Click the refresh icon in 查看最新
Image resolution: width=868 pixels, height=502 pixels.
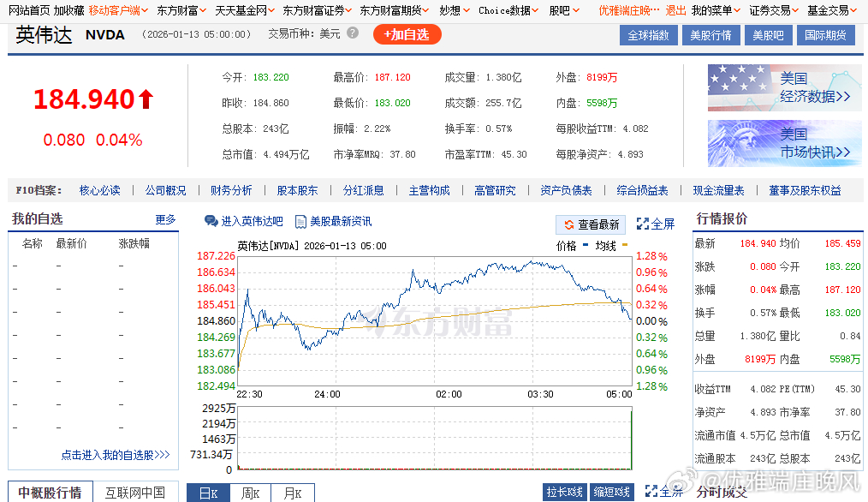pos(568,224)
